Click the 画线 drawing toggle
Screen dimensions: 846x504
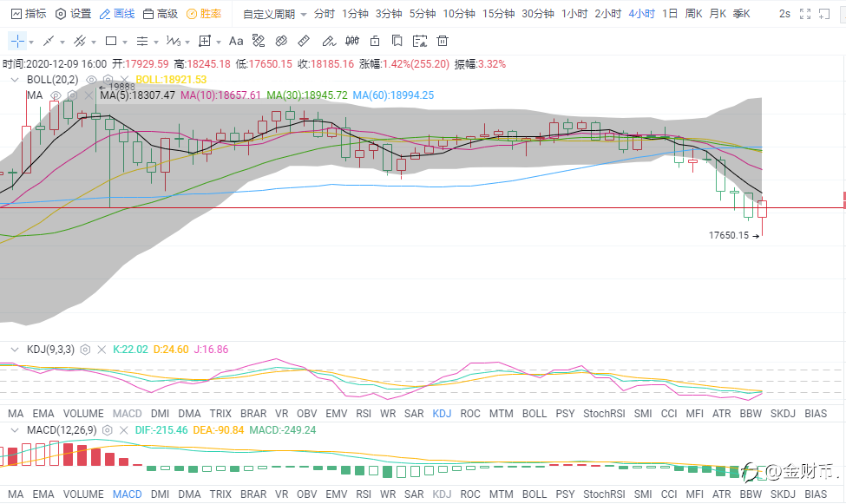click(117, 14)
